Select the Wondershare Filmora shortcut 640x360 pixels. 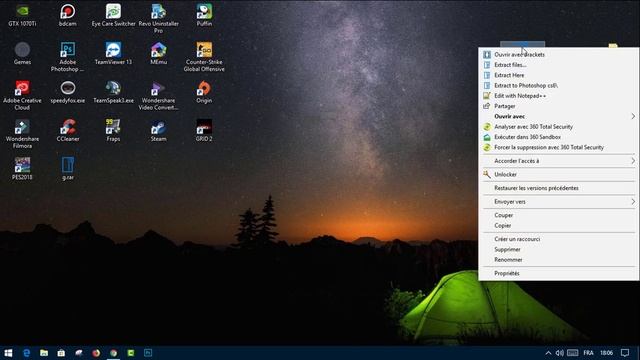click(x=22, y=133)
